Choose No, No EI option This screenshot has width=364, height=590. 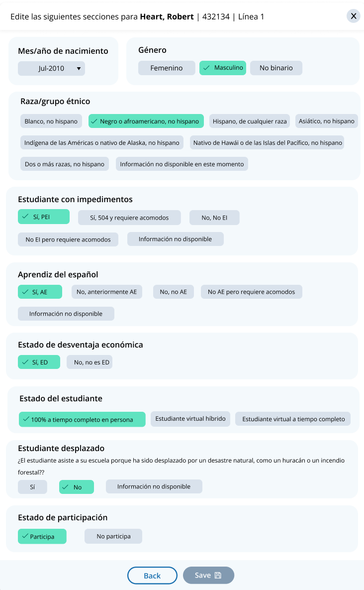tap(214, 218)
